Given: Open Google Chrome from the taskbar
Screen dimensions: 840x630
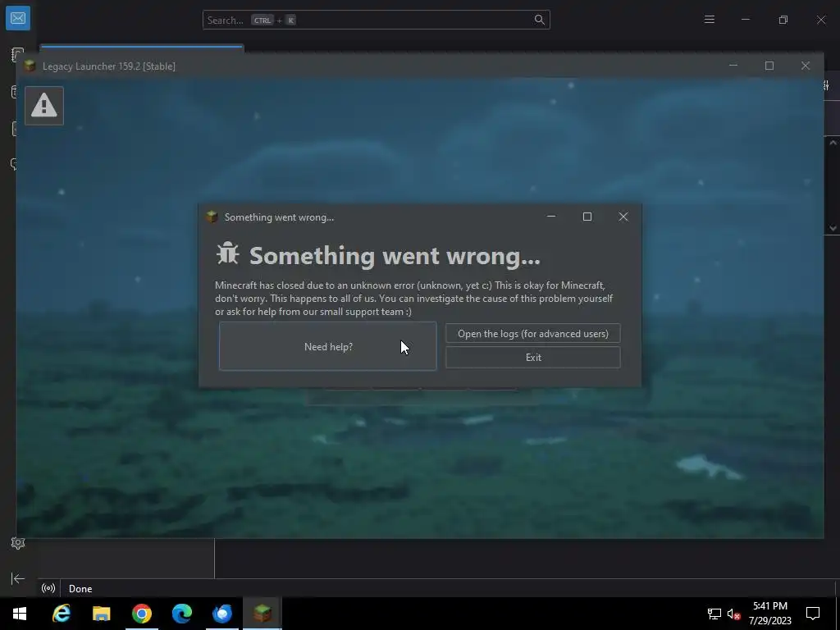Looking at the screenshot, I should (x=141, y=614).
